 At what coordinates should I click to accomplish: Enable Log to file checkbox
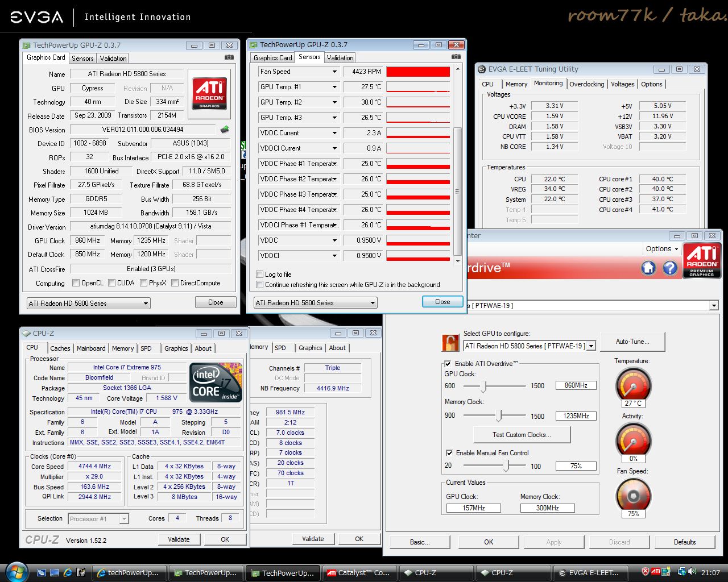tap(260, 275)
